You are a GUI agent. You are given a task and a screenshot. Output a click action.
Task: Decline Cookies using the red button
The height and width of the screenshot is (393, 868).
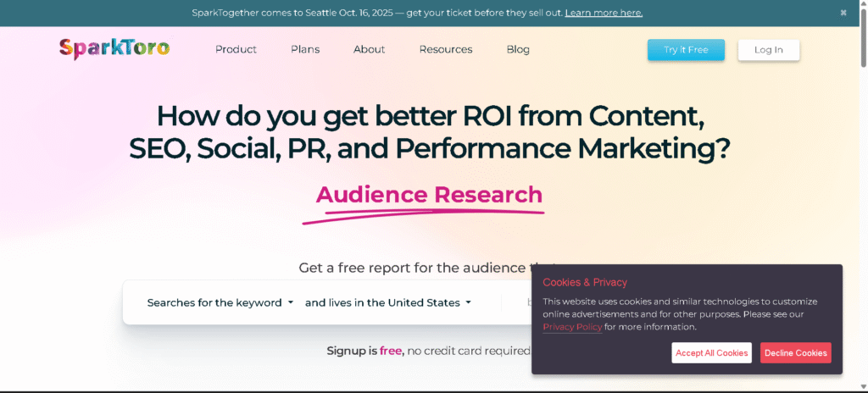[x=795, y=353]
